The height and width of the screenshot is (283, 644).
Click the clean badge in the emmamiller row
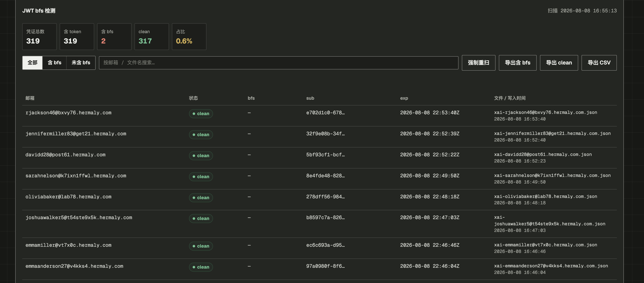coord(201,246)
